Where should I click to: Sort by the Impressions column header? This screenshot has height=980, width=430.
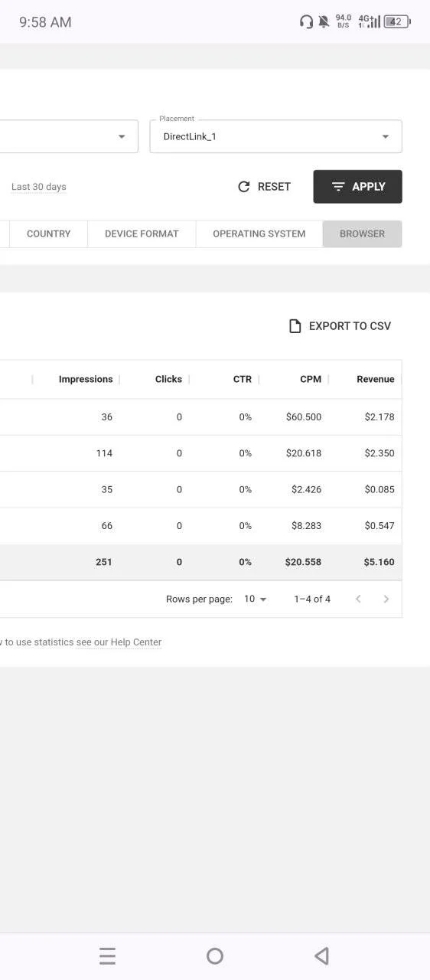click(85, 379)
